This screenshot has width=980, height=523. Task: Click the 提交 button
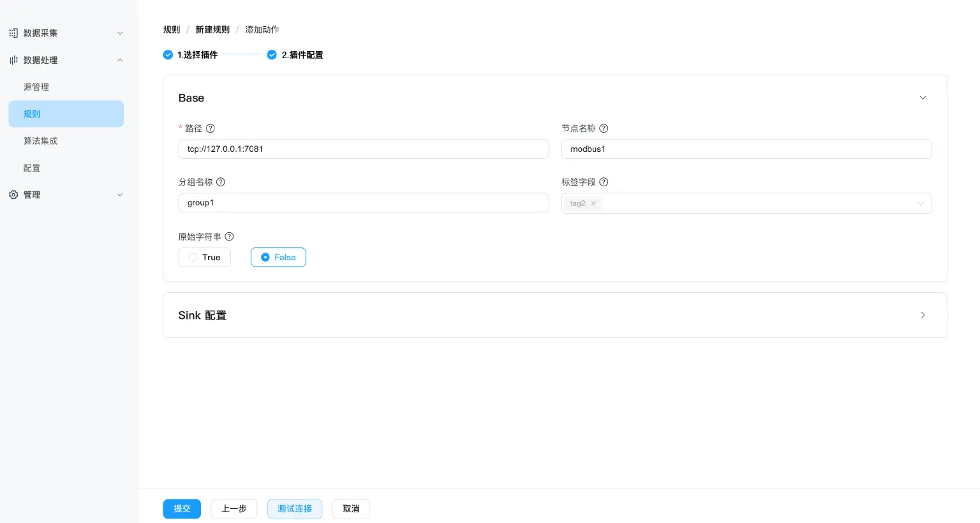(182, 509)
